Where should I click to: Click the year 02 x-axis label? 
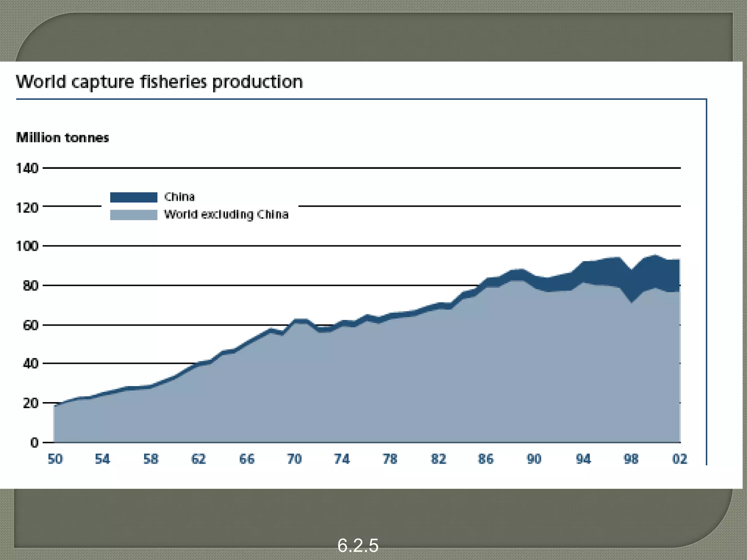coord(680,459)
